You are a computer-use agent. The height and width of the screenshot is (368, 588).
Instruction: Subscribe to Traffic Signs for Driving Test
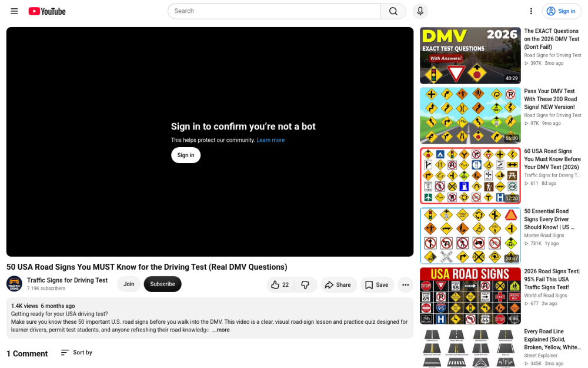pyautogui.click(x=162, y=284)
